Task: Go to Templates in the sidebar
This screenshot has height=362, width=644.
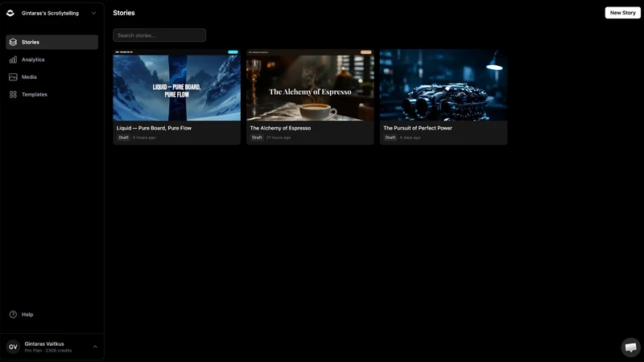Action: tap(52, 94)
